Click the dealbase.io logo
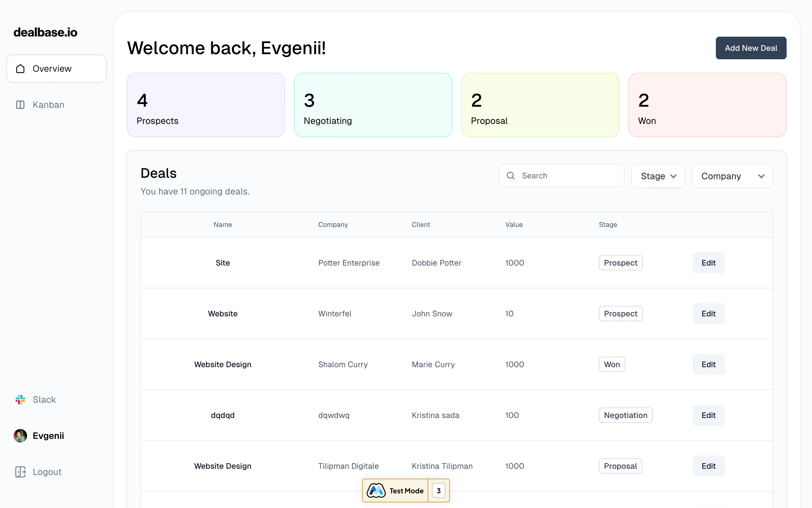Screen dimensions: 812x508 (x=45, y=32)
